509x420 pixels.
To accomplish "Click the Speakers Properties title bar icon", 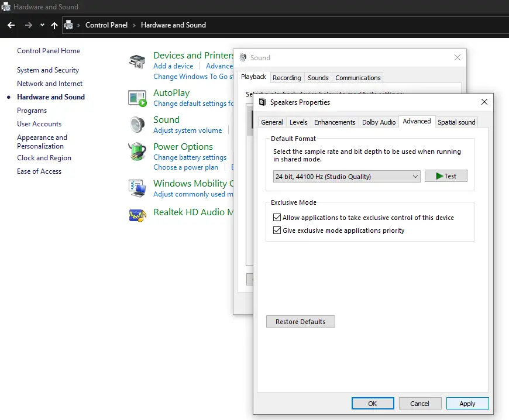I will pos(262,102).
